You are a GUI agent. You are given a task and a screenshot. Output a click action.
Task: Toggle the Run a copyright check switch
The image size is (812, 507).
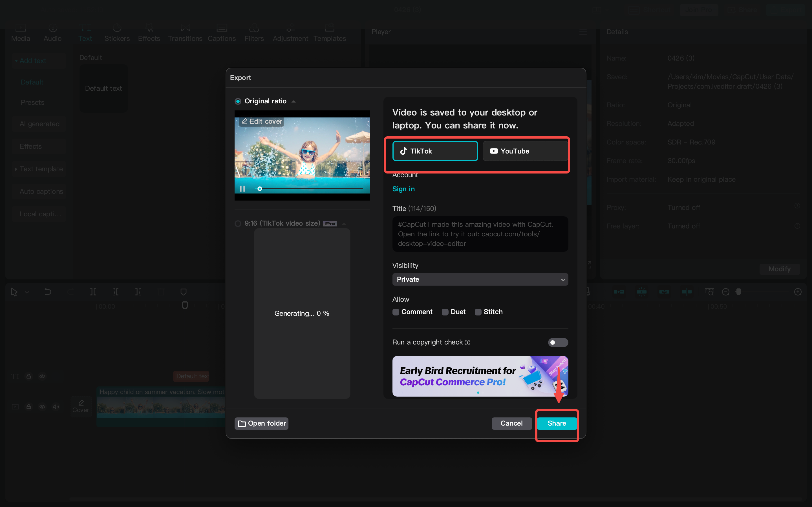(x=555, y=342)
